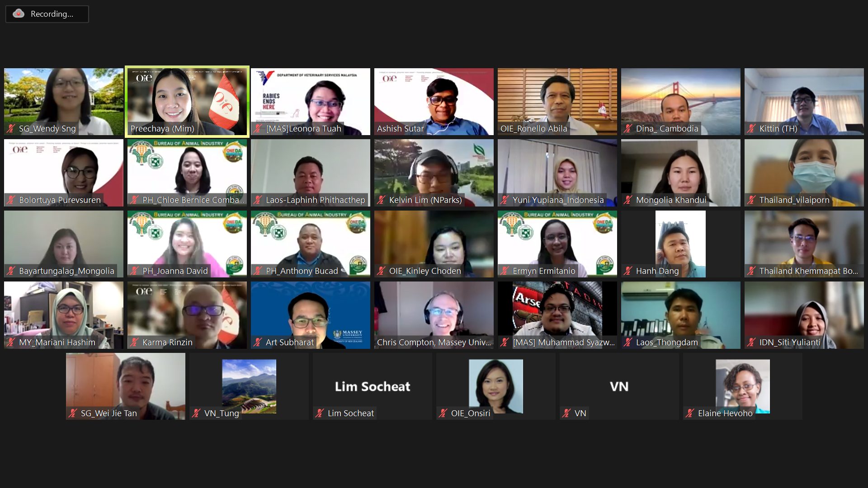The width and height of the screenshot is (868, 488).
Task: Click muted mic icon on Kittin (TH)
Action: coord(751,129)
